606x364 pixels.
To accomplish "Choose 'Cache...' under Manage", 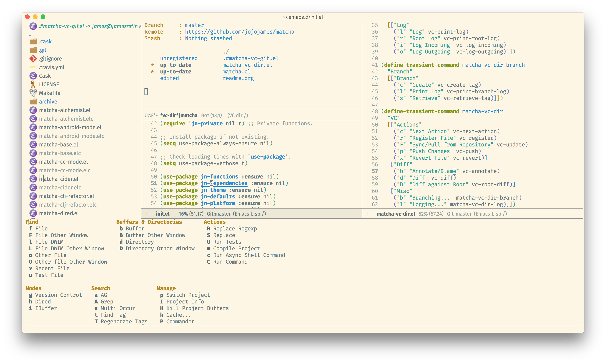I will pyautogui.click(x=178, y=315).
